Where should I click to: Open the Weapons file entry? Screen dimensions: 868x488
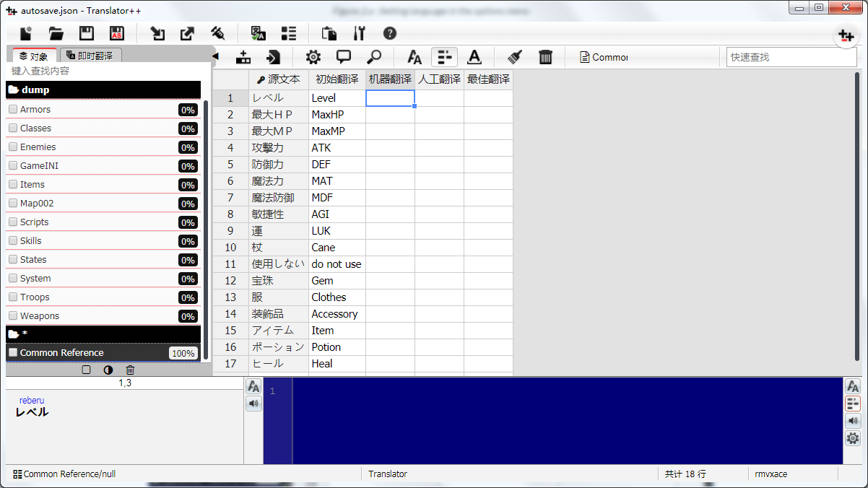pos(103,315)
